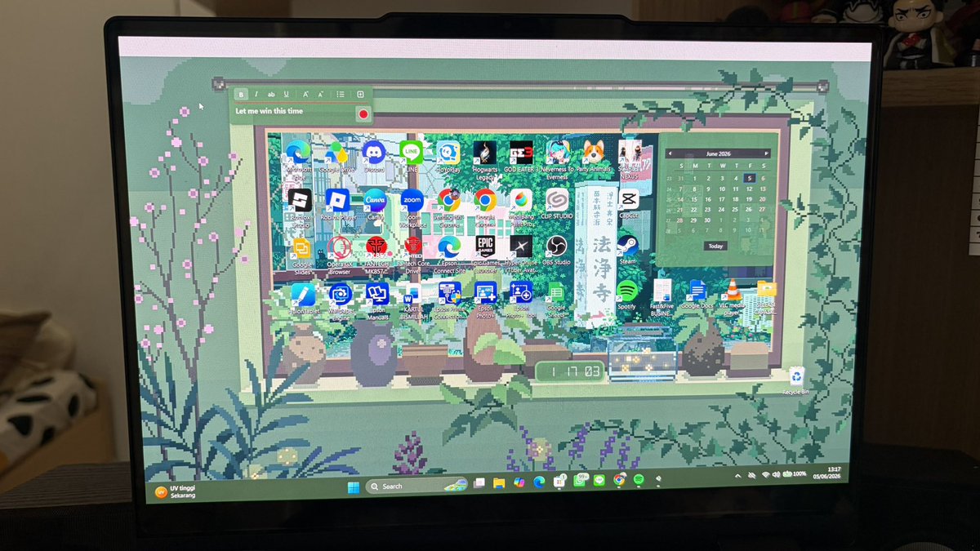
Task: Select June 15 in the calendar
Action: pyautogui.click(x=695, y=198)
